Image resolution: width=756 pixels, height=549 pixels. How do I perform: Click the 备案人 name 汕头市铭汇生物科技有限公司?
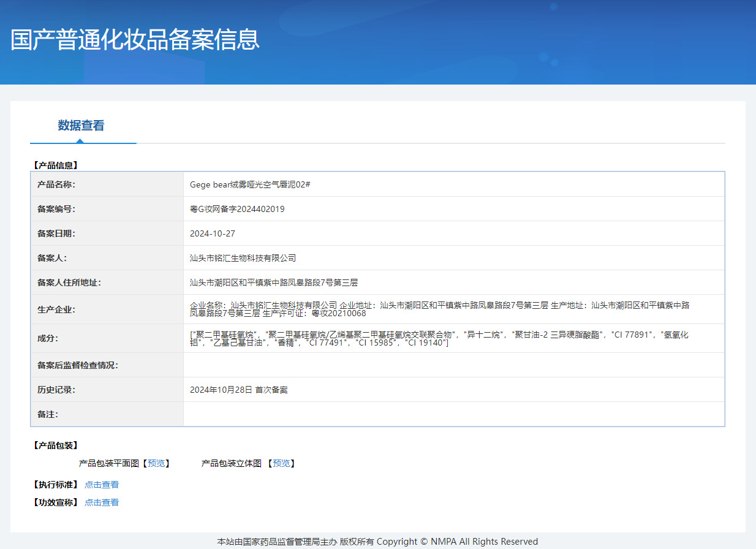(242, 257)
